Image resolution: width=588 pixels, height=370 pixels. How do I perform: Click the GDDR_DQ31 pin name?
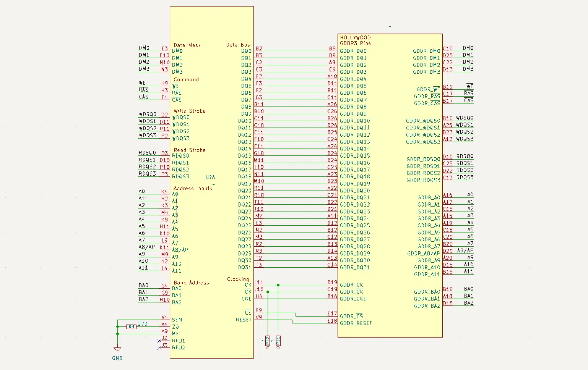355,267
